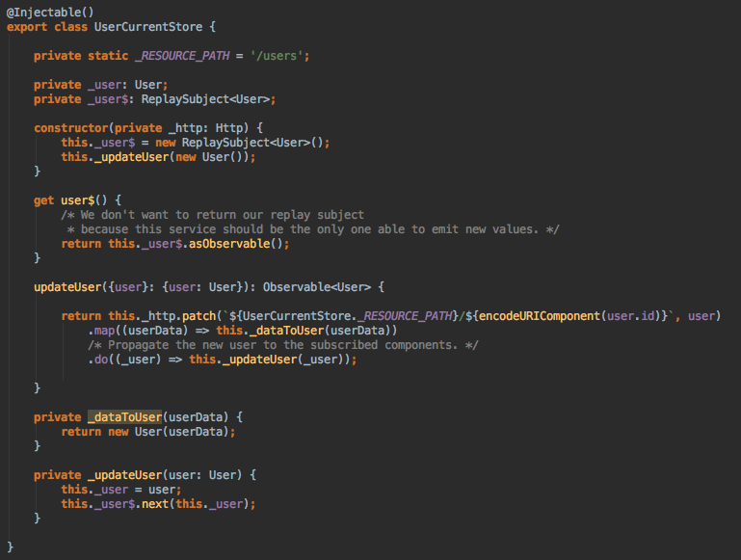Click the export keyword
This screenshot has width=741, height=560.
(x=26, y=27)
